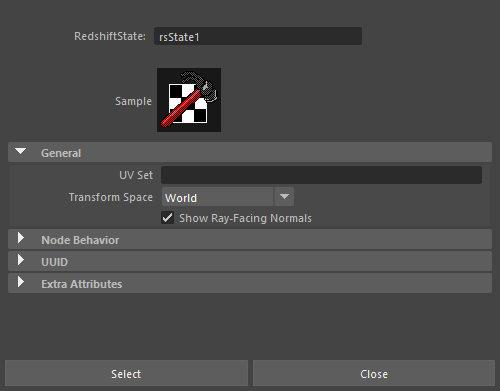The width and height of the screenshot is (500, 391).
Task: Click the Extra Attributes header label
Action: [x=82, y=284]
